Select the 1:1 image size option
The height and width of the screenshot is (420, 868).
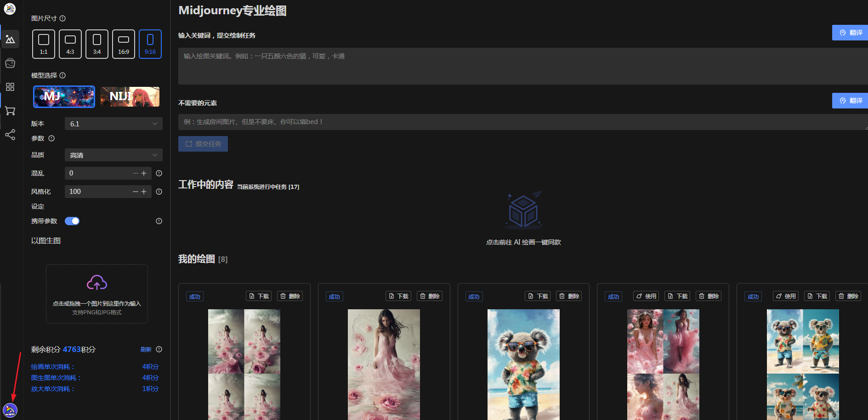click(44, 44)
